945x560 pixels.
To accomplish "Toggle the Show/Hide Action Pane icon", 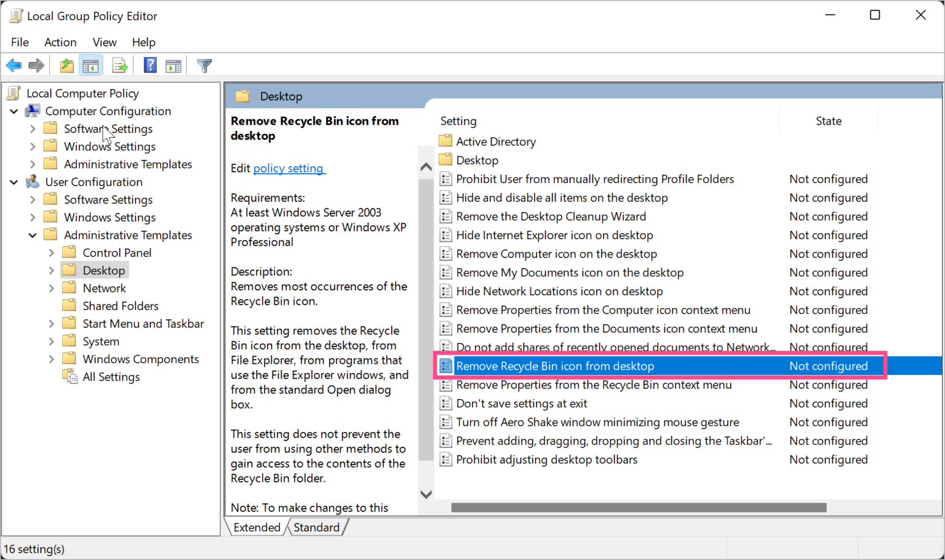I will tap(173, 65).
